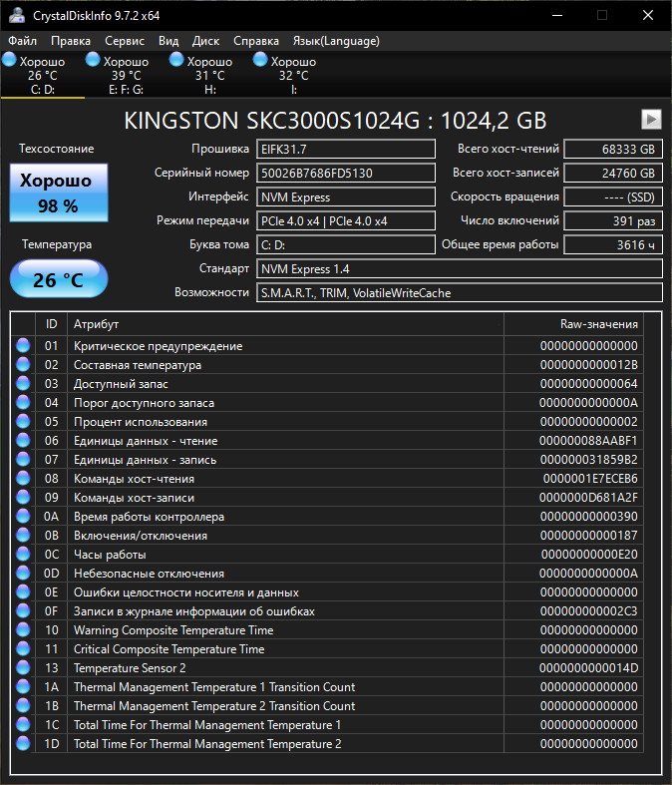The image size is (672, 785).
Task: Click status orb for Temperature Sensor 2 row
Action: 23,668
